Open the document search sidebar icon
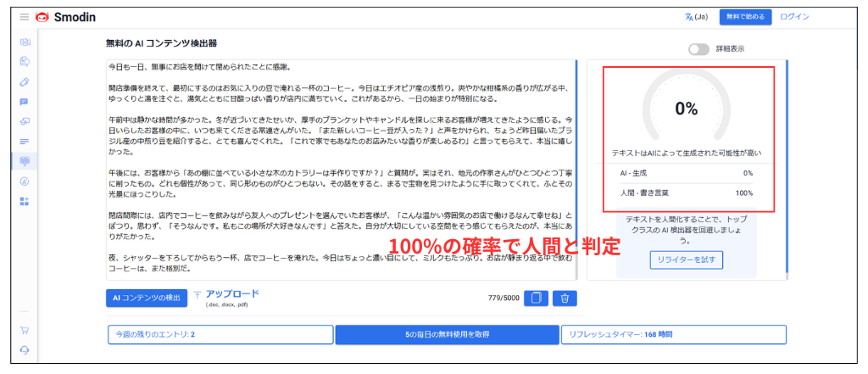The width and height of the screenshot is (868, 374). click(25, 62)
